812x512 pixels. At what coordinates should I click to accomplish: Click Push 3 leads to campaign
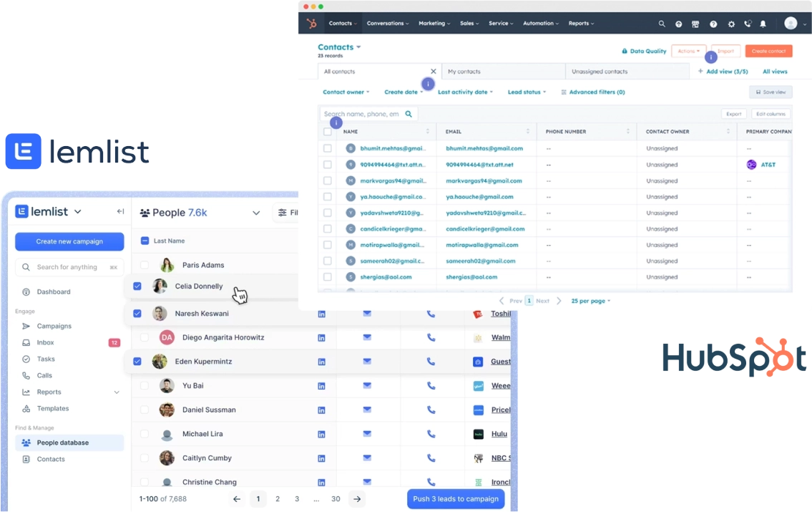[456, 499]
